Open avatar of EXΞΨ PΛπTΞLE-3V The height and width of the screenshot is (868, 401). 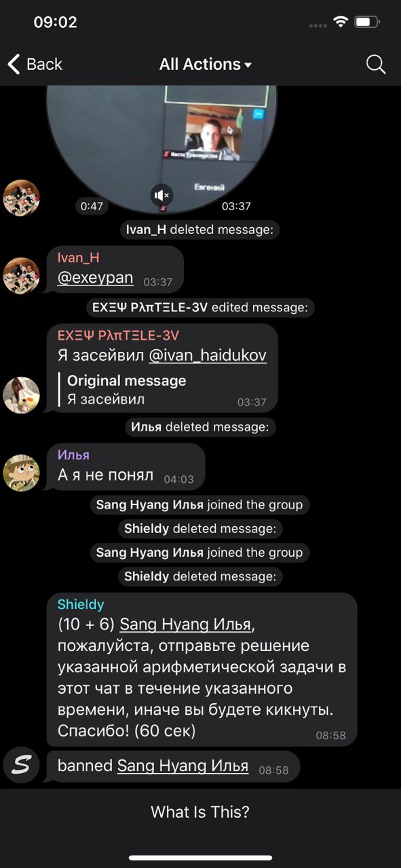tap(21, 395)
